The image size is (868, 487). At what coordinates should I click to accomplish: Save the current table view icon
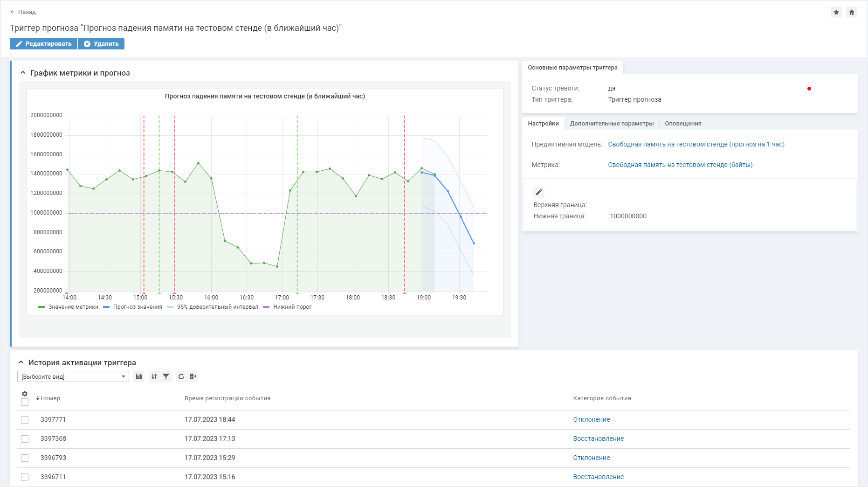pyautogui.click(x=139, y=376)
